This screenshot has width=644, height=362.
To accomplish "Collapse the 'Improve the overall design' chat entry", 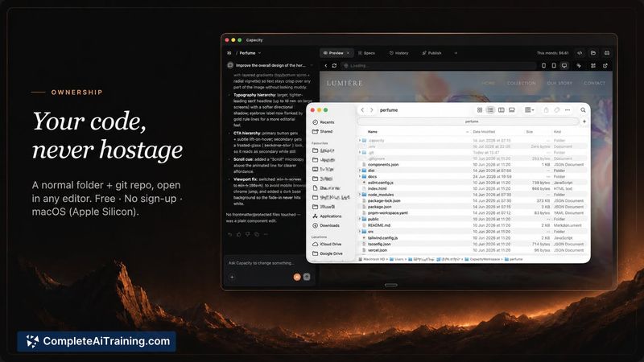I will point(312,65).
